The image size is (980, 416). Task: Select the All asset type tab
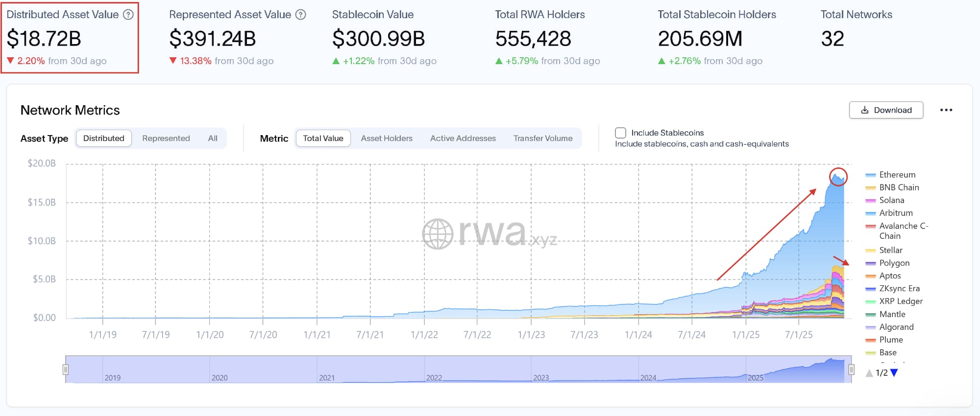click(x=212, y=139)
